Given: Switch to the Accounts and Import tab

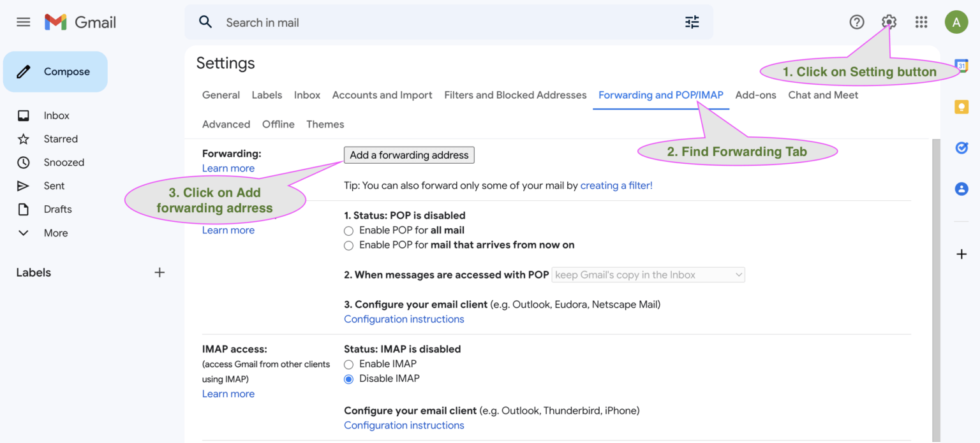Looking at the screenshot, I should (x=382, y=95).
